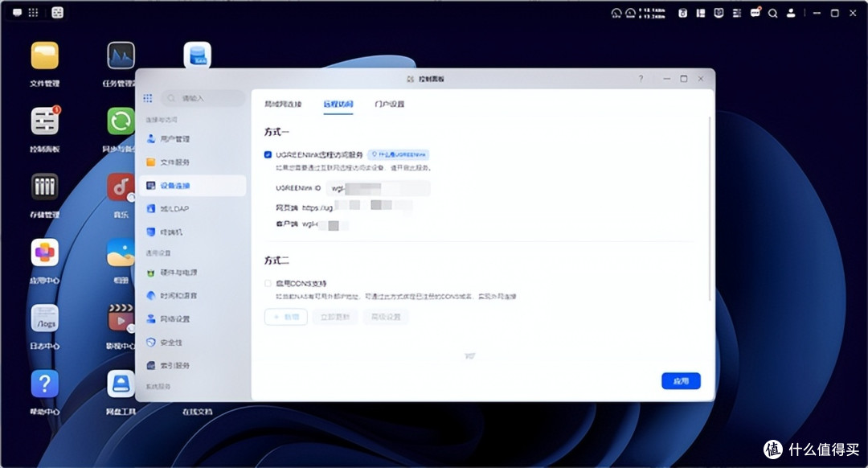Screen dimensions: 868x468
Task: Open 域/LDAP in the sidebar
Action: click(193, 209)
